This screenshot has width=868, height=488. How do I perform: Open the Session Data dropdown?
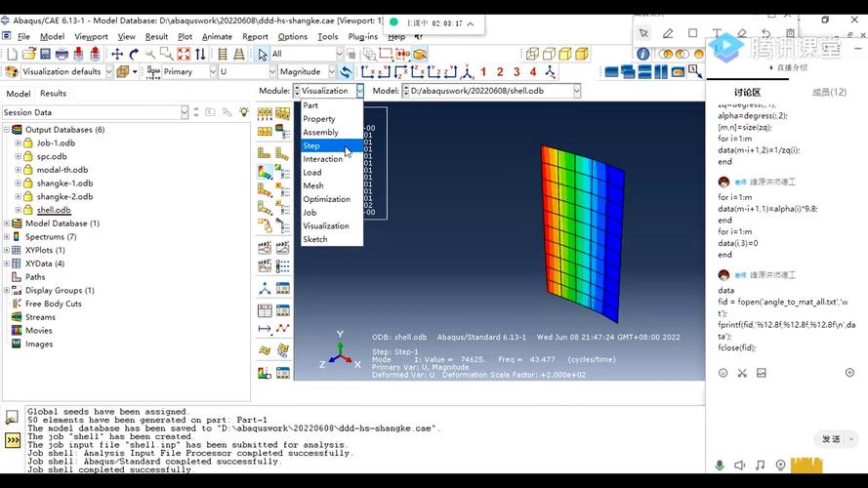(x=185, y=112)
